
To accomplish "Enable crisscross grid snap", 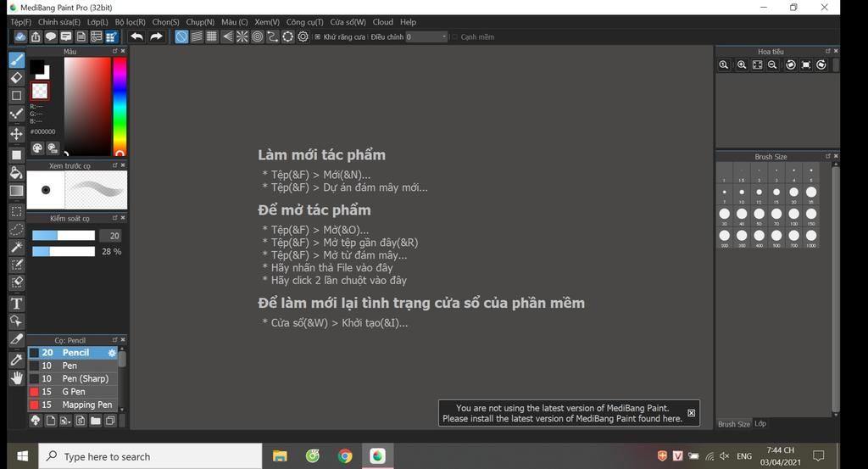I will 211,36.
